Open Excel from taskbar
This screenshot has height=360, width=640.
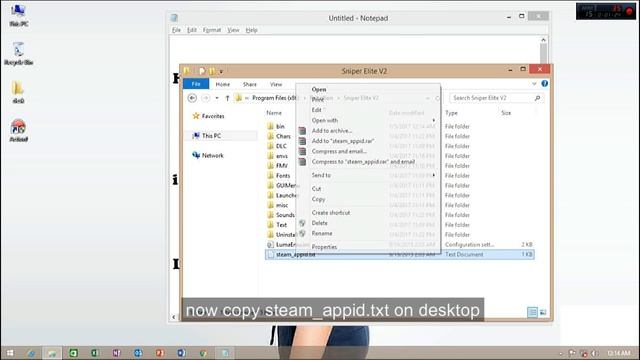click(x=95, y=353)
